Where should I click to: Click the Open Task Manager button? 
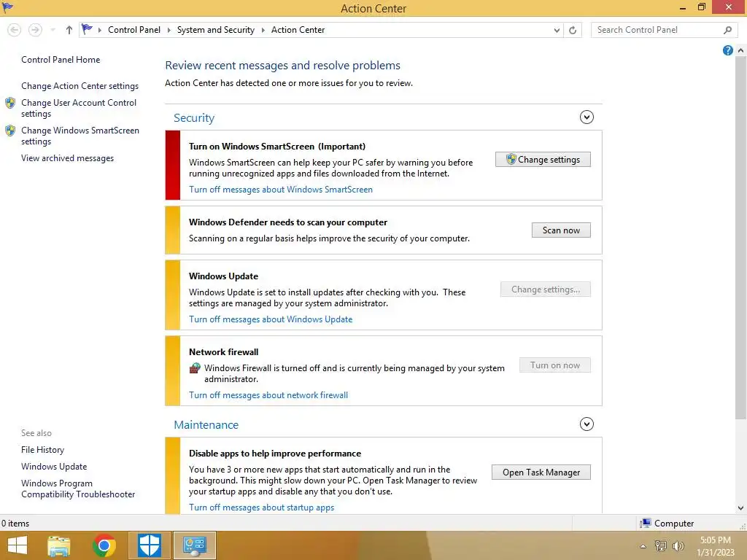tap(541, 472)
